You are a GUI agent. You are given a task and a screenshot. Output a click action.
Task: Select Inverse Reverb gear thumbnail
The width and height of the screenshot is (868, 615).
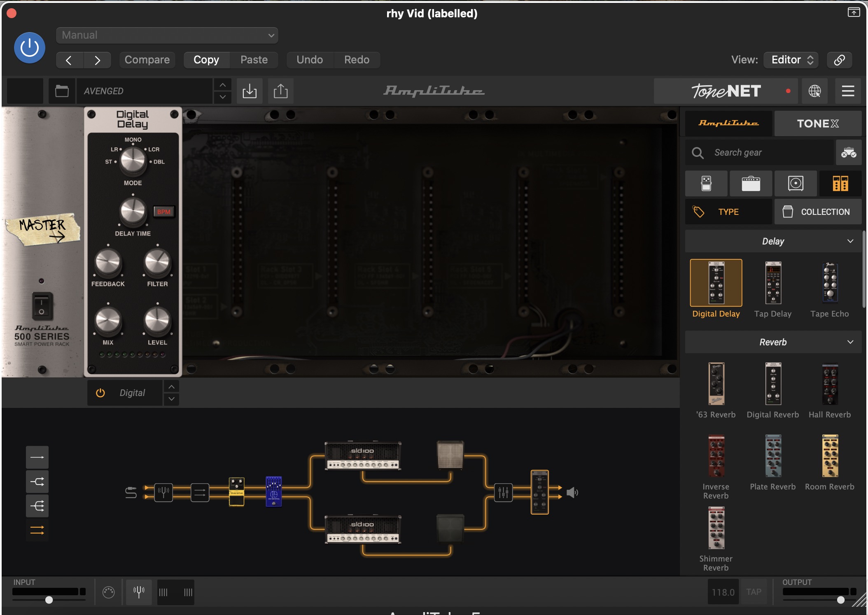click(716, 456)
